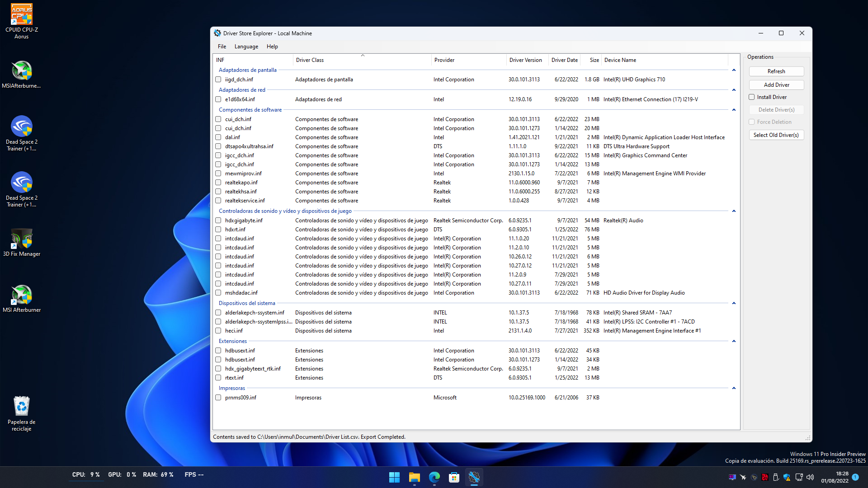Open Help menu

(272, 47)
